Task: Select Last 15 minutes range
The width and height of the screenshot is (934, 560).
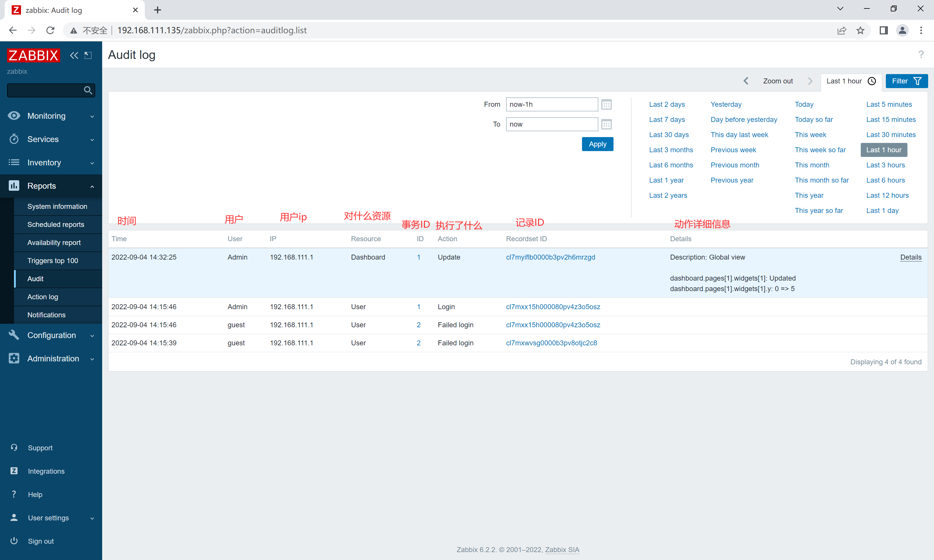Action: 891,120
